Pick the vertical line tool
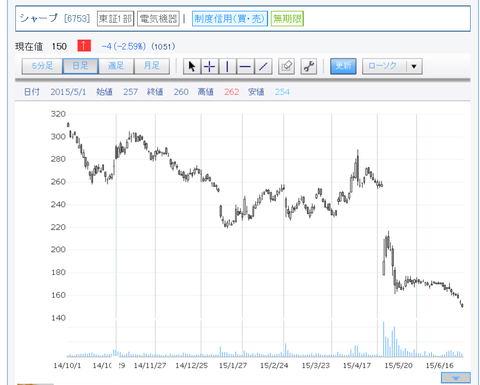Viewport: 480px width, 385px height. (227, 66)
